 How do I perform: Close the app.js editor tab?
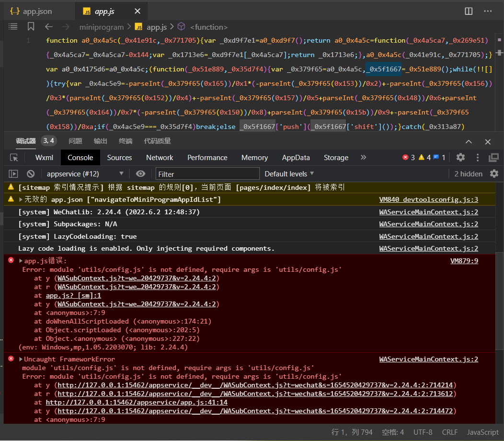137,11
